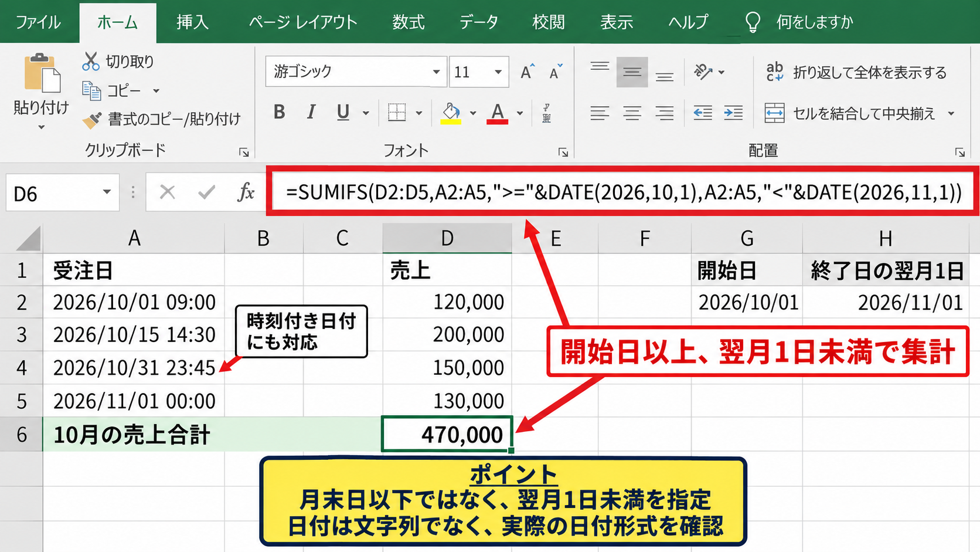Screen dimensions: 980x552
Task: Click the Paste clipboard icon
Action: coord(42,73)
